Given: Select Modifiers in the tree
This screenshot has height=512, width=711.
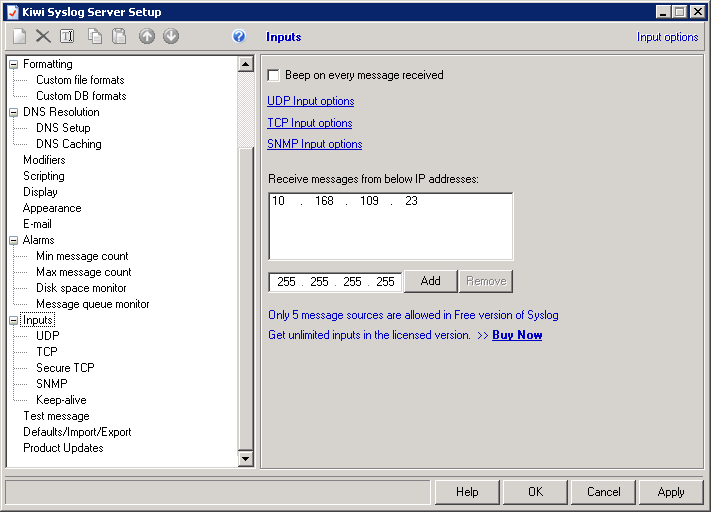Looking at the screenshot, I should pyautogui.click(x=44, y=160).
